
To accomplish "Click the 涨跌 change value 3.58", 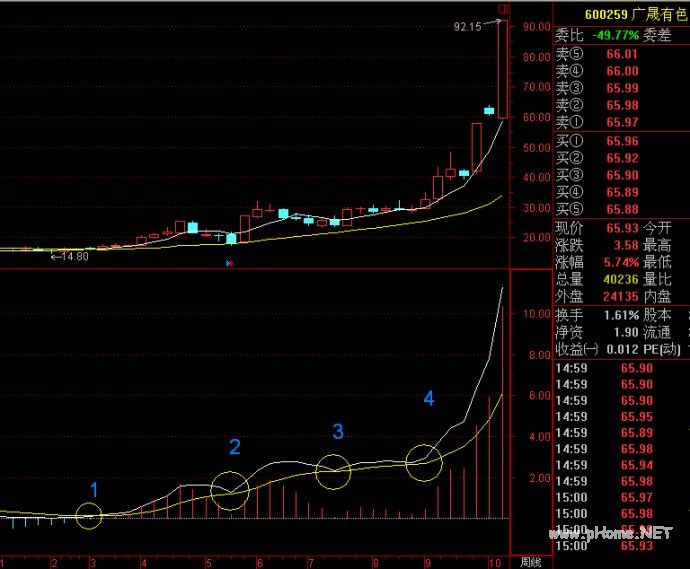I will coord(626,245).
